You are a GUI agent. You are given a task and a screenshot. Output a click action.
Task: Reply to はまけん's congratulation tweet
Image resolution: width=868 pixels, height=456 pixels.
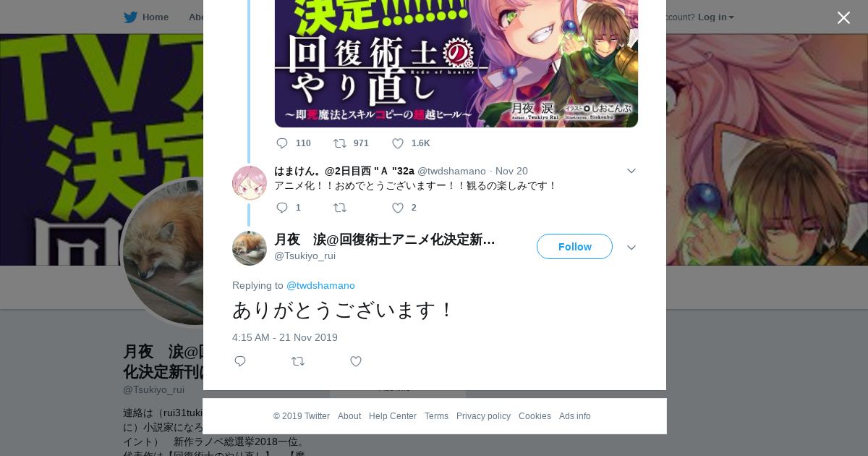[x=282, y=208]
